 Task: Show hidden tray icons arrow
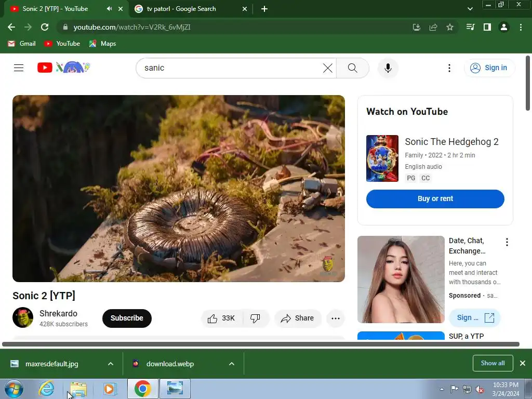tap(442, 389)
